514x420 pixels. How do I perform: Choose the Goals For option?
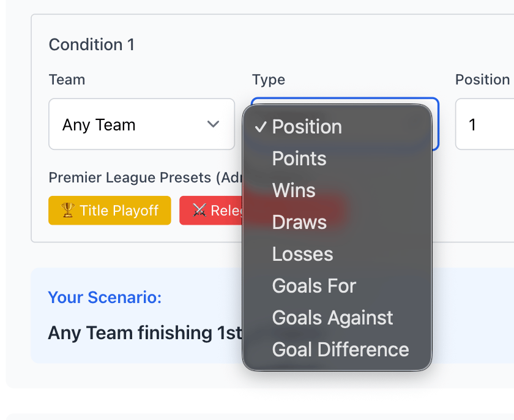(x=314, y=286)
